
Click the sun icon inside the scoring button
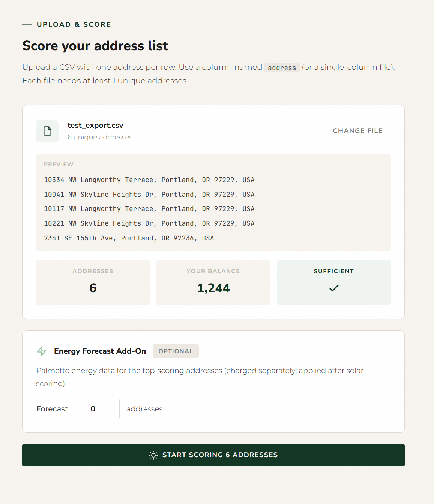(x=153, y=455)
